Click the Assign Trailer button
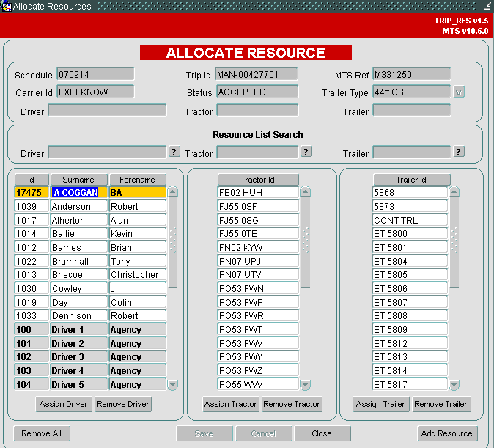494x448 pixels. [380, 404]
